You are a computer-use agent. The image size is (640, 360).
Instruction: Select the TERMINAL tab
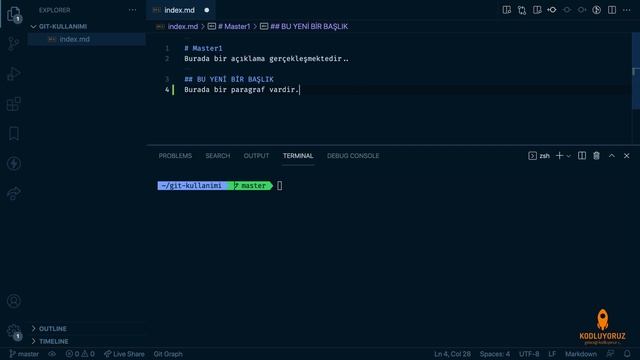pos(298,156)
